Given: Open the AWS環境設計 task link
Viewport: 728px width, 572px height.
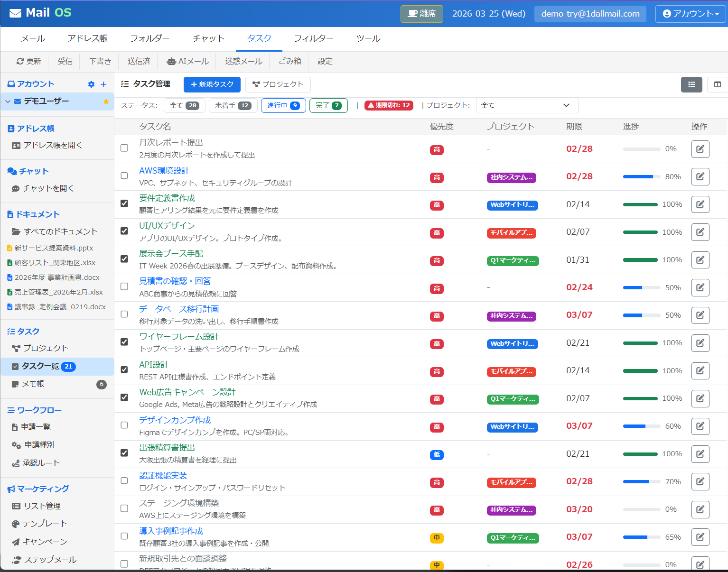Looking at the screenshot, I should coord(164,170).
